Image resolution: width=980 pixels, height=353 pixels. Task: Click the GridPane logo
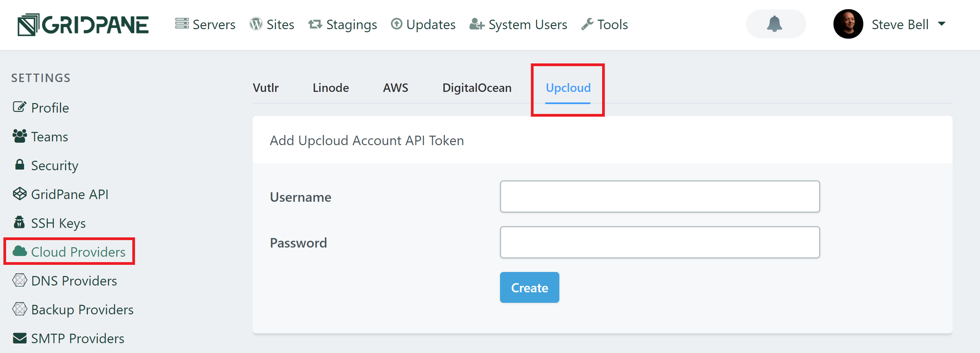tap(83, 25)
